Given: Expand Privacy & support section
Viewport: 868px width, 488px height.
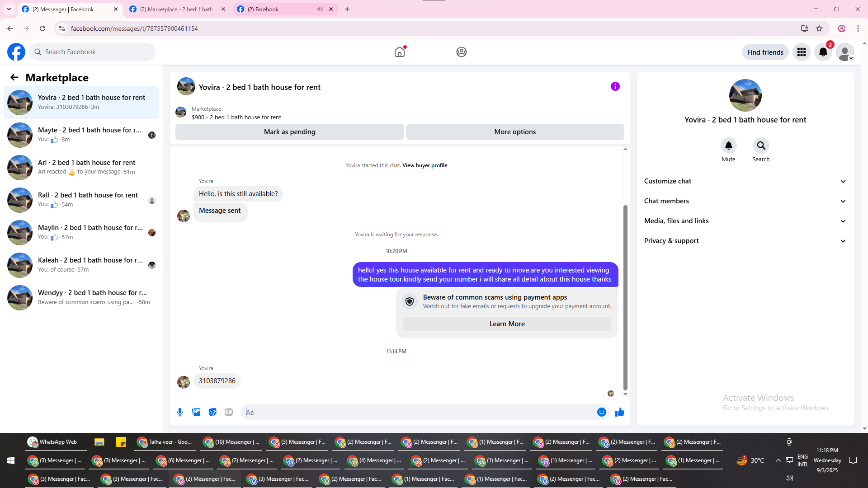Looking at the screenshot, I should click(x=745, y=241).
